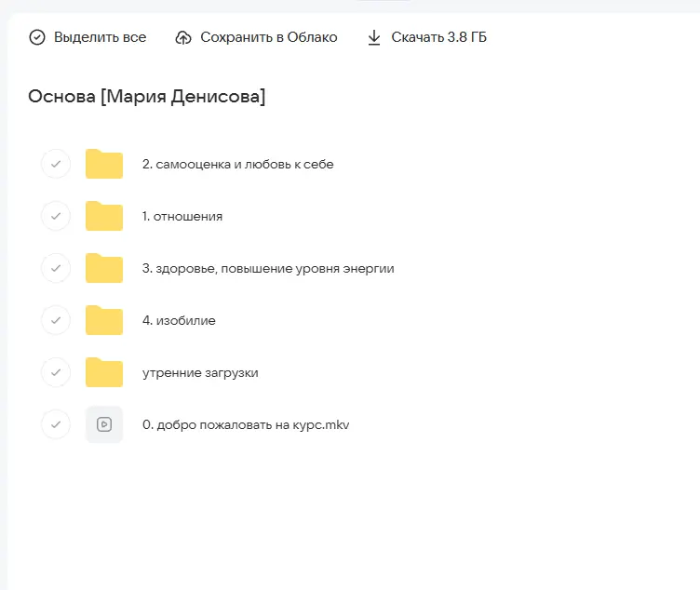Click the Select all checkmark icon
This screenshot has width=700, height=590.
37,38
